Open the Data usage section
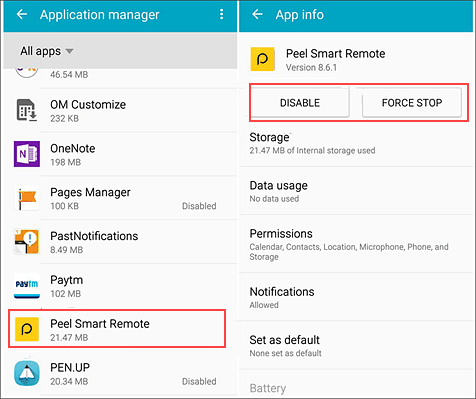The height and width of the screenshot is (399, 476). pos(356,191)
